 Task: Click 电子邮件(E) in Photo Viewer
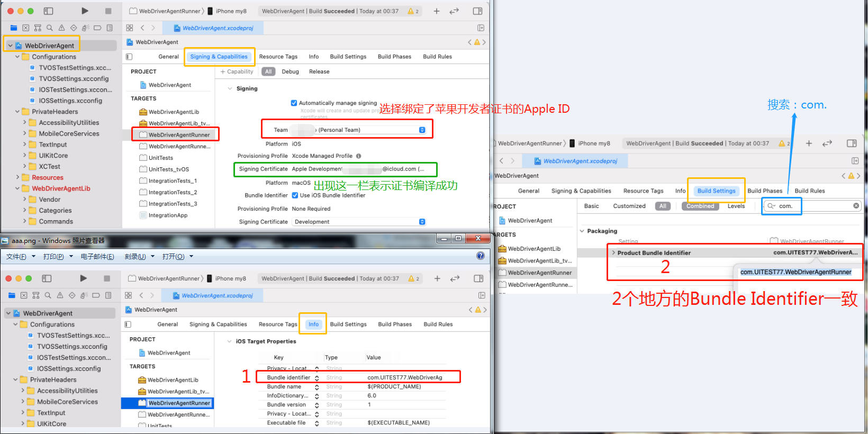[97, 256]
